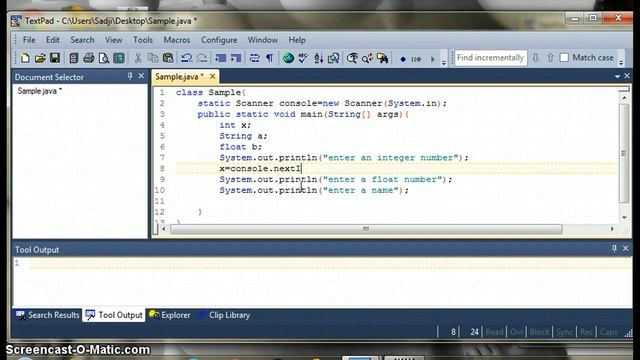This screenshot has height=360, width=640.
Task: Enable the Match case checkbox
Action: point(564,58)
